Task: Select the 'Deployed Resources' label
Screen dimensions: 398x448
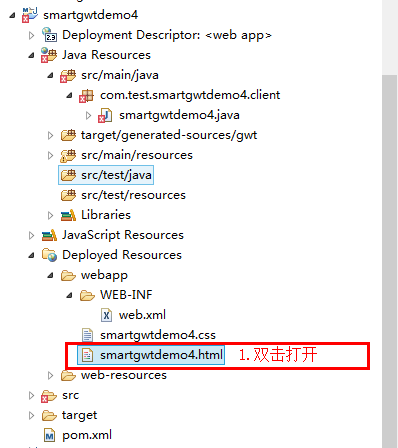Action: point(122,255)
